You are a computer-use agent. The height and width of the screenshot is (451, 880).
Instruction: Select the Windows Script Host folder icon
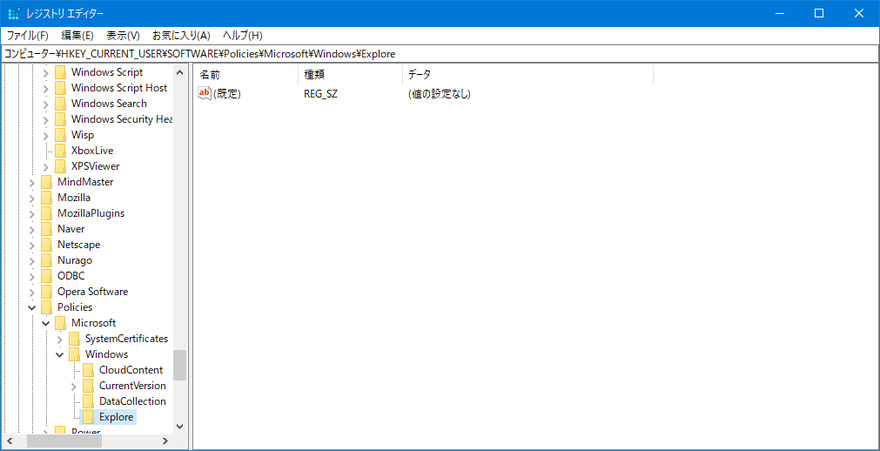tap(61, 88)
